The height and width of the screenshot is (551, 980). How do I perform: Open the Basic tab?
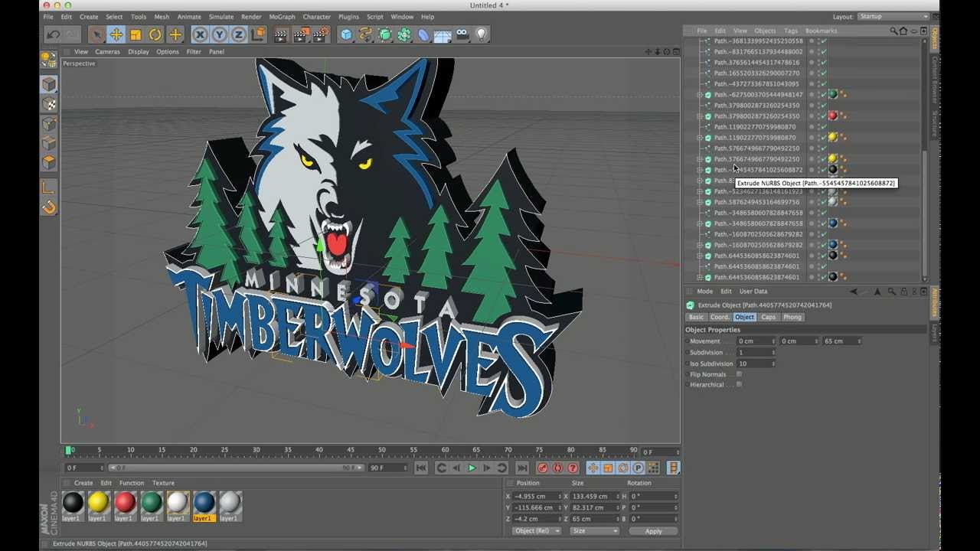point(696,317)
